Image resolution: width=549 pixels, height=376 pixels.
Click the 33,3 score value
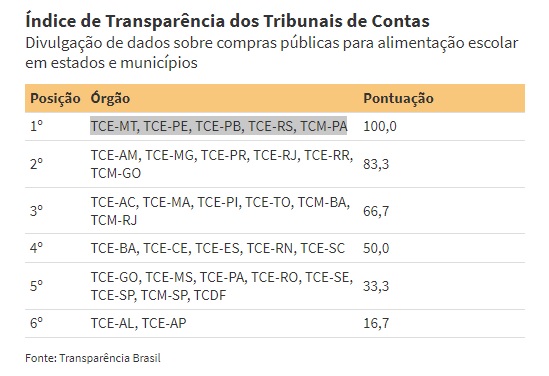[x=376, y=286]
